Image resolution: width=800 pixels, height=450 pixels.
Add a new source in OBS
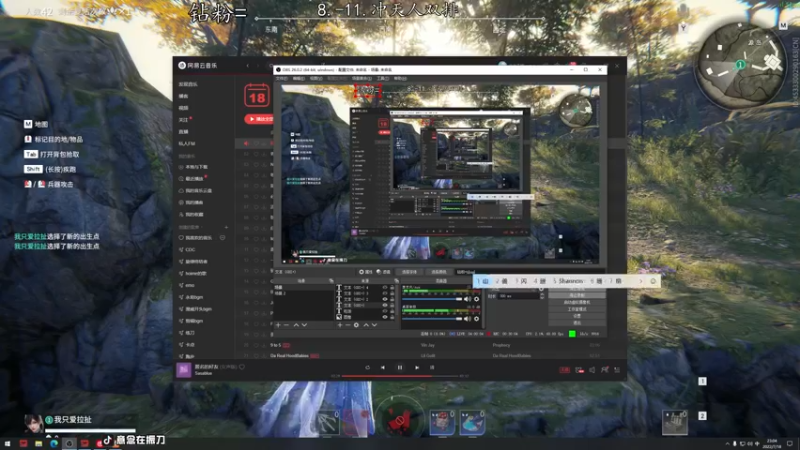340,325
